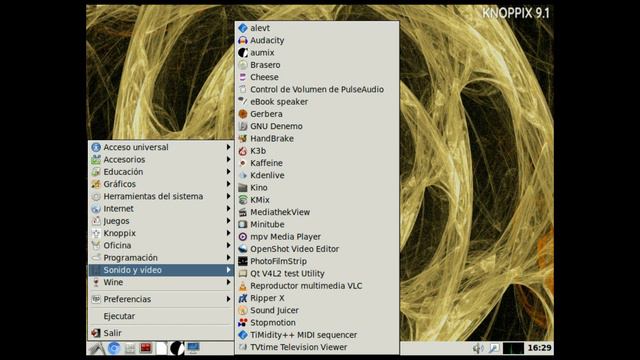Open MediathekView clapperboard icon
640x360 pixels.
243,212
